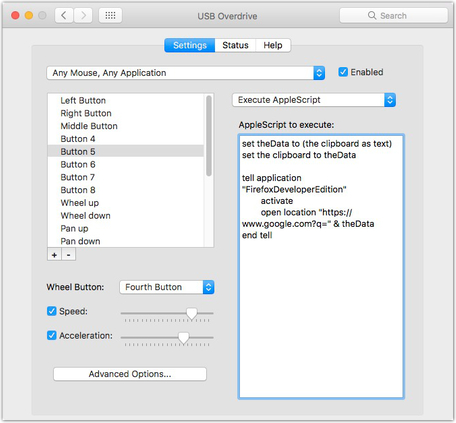Uncheck the Acceleration checkbox
Screen dimensions: 456x423
tap(52, 335)
